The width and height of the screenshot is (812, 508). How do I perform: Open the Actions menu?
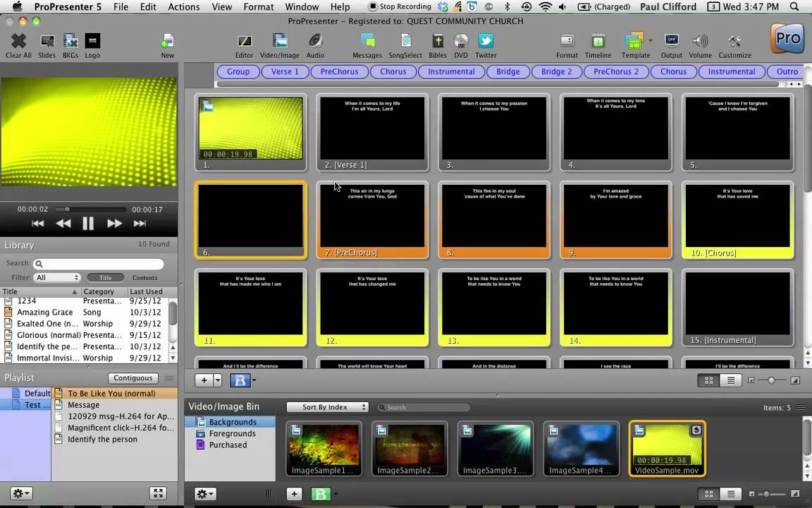(184, 7)
